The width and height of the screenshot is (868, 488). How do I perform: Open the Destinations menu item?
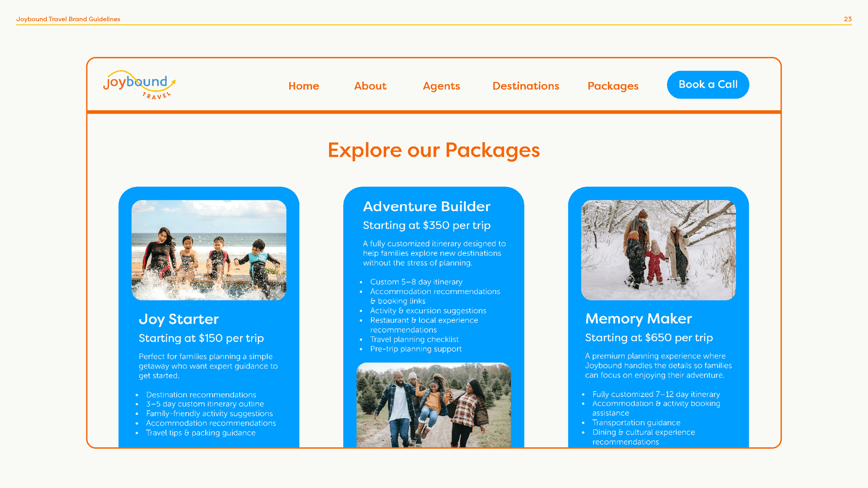pyautogui.click(x=525, y=86)
